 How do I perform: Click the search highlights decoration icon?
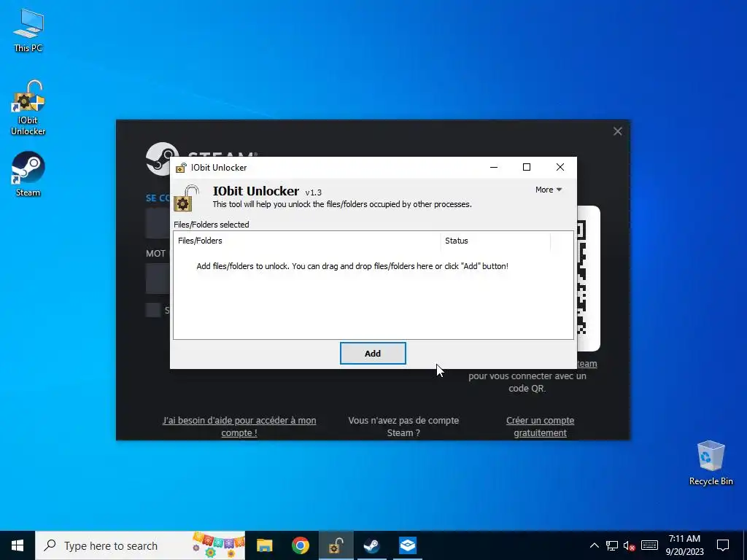[219, 545]
